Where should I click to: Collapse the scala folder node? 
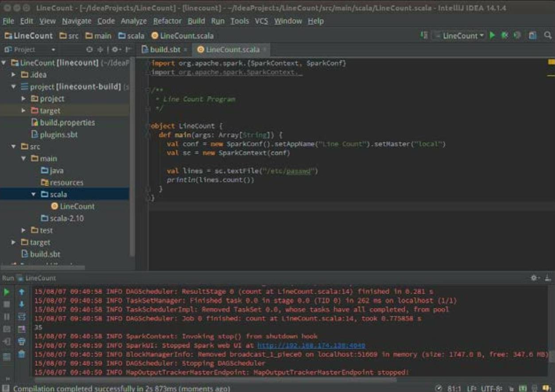pyautogui.click(x=34, y=194)
